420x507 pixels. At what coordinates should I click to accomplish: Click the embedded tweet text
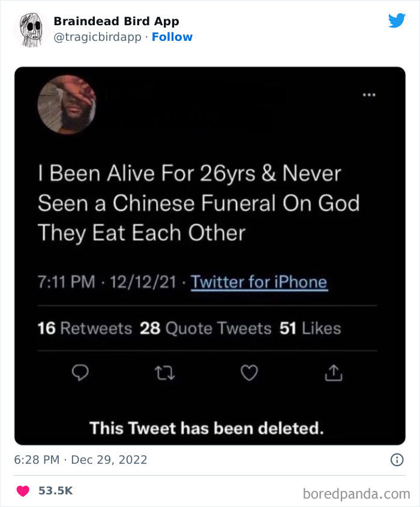click(x=198, y=204)
